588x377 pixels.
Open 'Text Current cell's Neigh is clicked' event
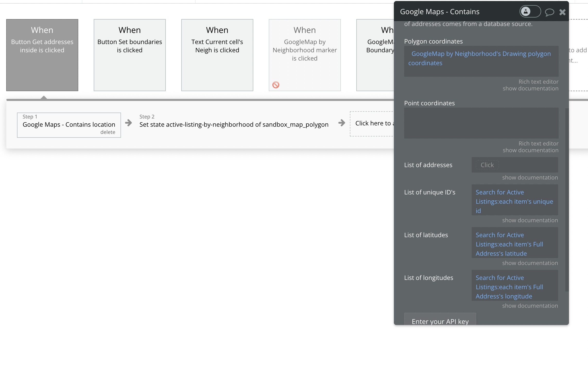pos(217,55)
